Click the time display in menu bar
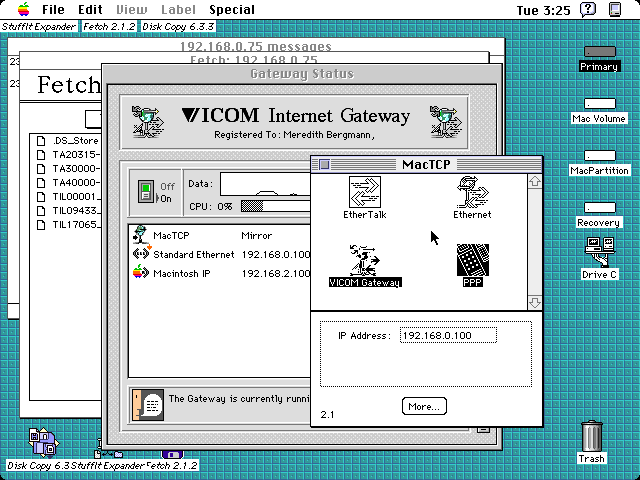The height and width of the screenshot is (480, 640). point(543,10)
